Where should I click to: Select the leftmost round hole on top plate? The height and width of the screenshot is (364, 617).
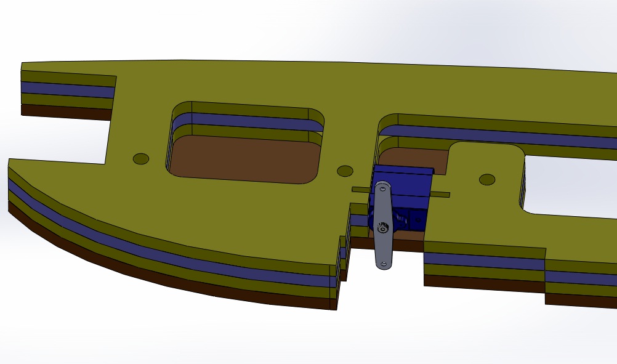141,159
